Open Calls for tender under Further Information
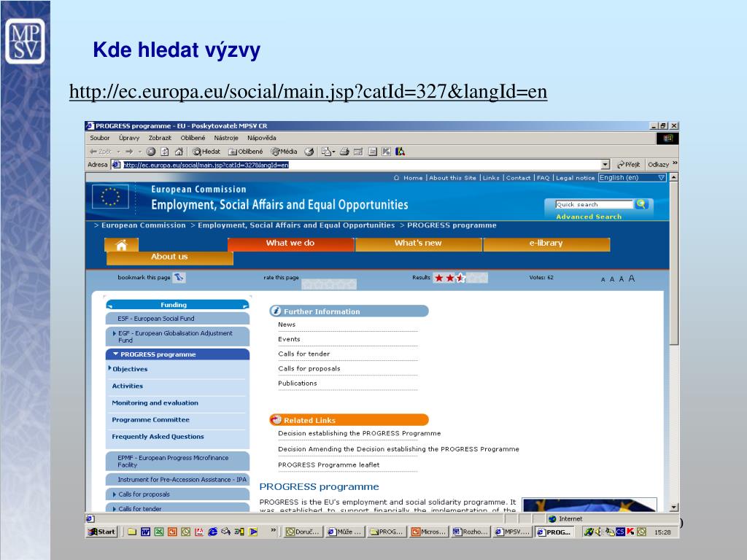This screenshot has width=747, height=560. (x=304, y=354)
